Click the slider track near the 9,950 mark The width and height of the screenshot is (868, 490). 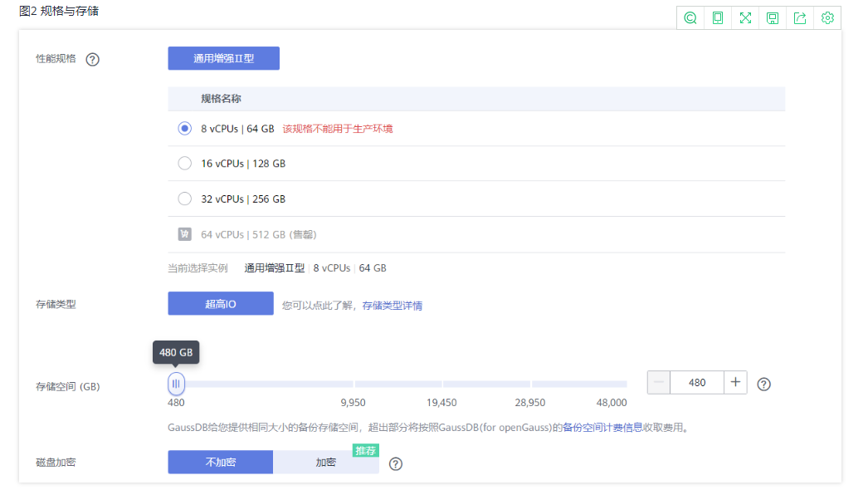pos(354,384)
